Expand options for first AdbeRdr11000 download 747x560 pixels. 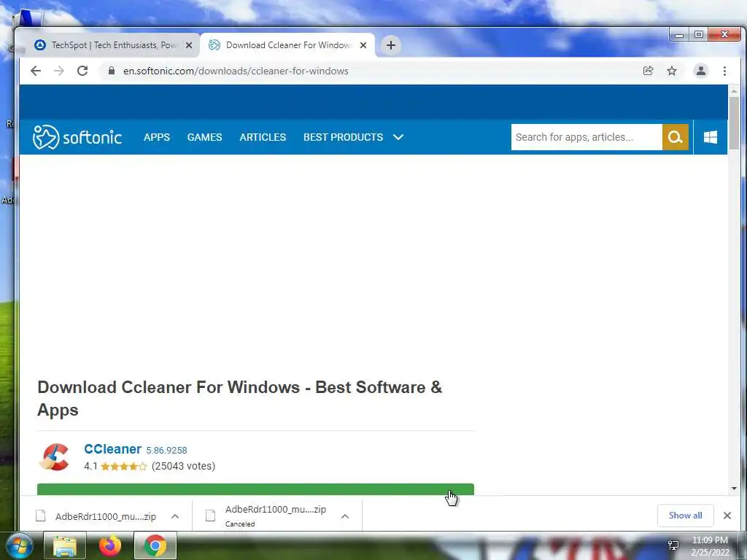pyautogui.click(x=175, y=516)
